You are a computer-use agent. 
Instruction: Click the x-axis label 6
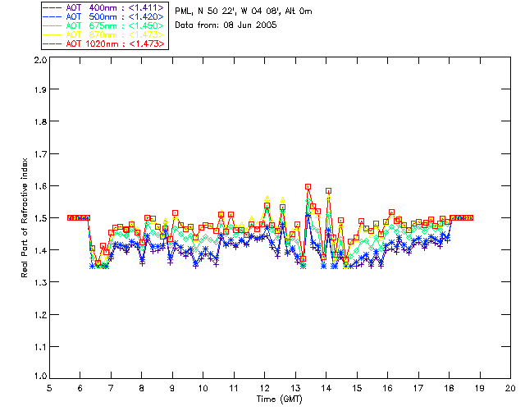pos(80,388)
